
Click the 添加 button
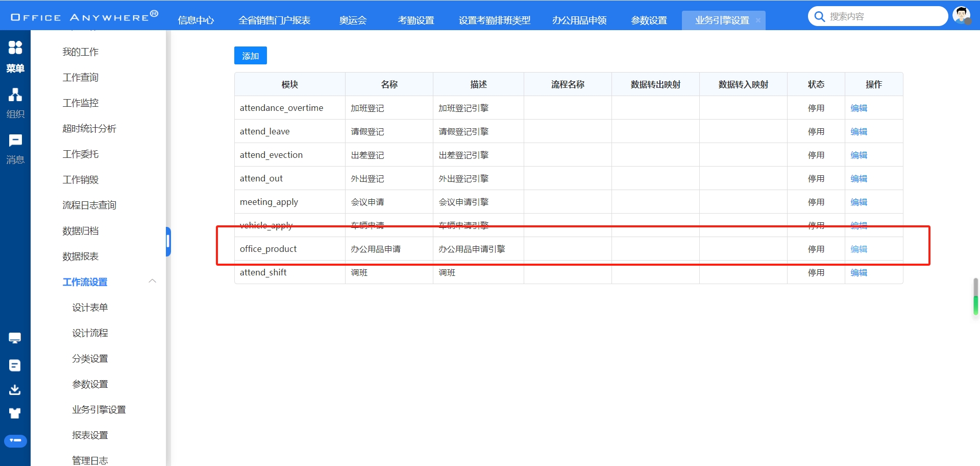click(x=251, y=56)
